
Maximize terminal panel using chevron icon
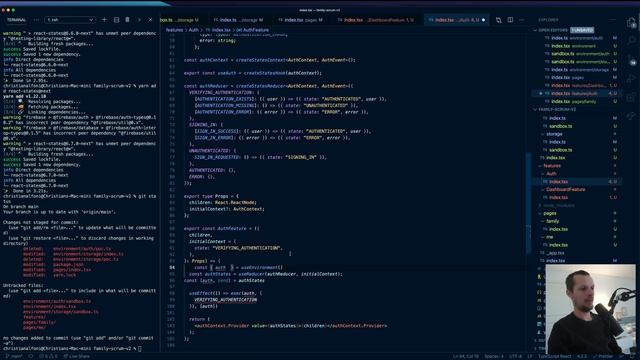coord(139,20)
